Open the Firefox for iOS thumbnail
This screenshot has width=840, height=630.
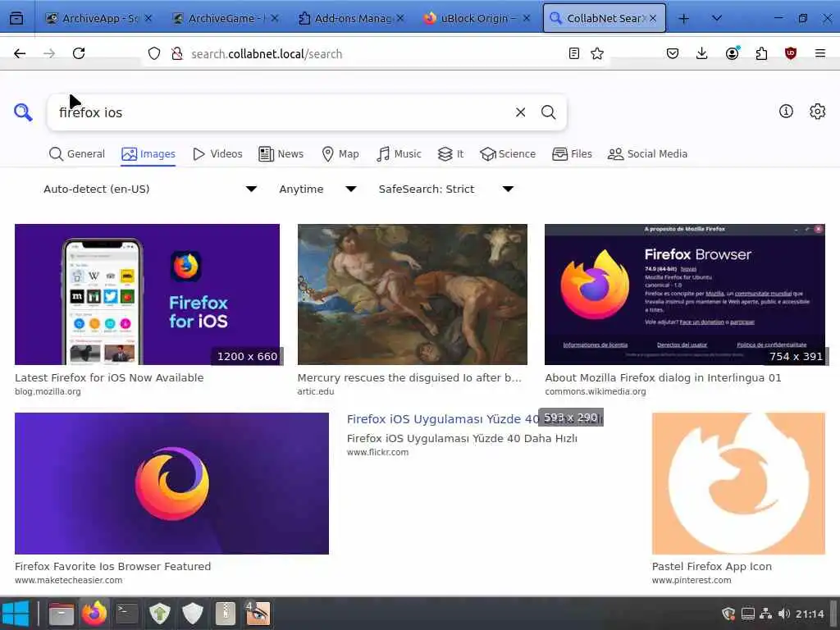(x=148, y=294)
